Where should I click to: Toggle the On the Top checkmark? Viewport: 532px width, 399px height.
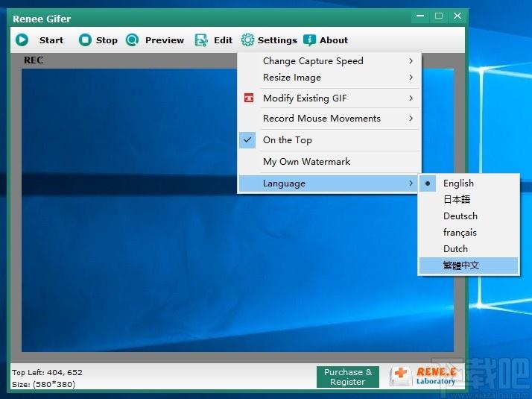pyautogui.click(x=247, y=139)
